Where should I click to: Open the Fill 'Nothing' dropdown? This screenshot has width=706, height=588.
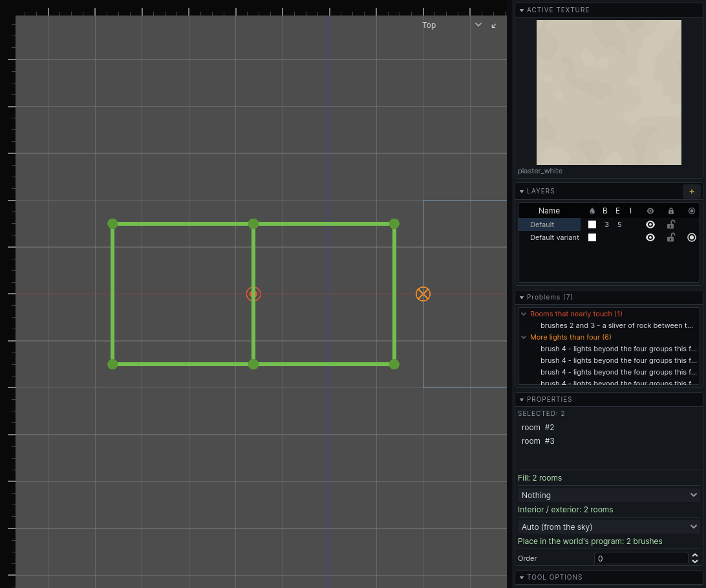[x=609, y=495]
